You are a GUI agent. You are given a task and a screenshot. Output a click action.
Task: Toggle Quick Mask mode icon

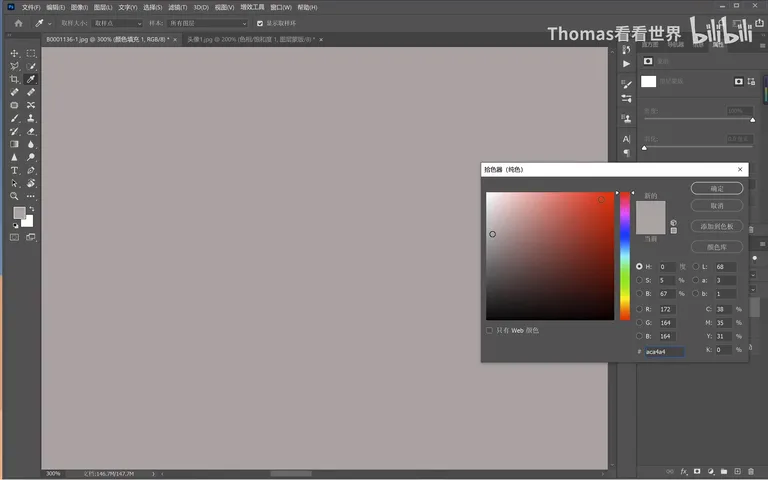(14, 238)
